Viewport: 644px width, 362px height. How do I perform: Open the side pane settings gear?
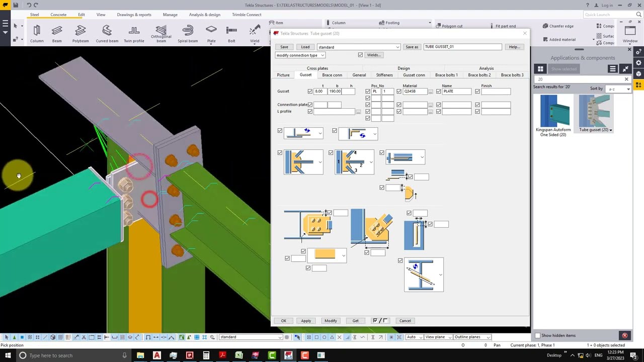click(x=639, y=63)
